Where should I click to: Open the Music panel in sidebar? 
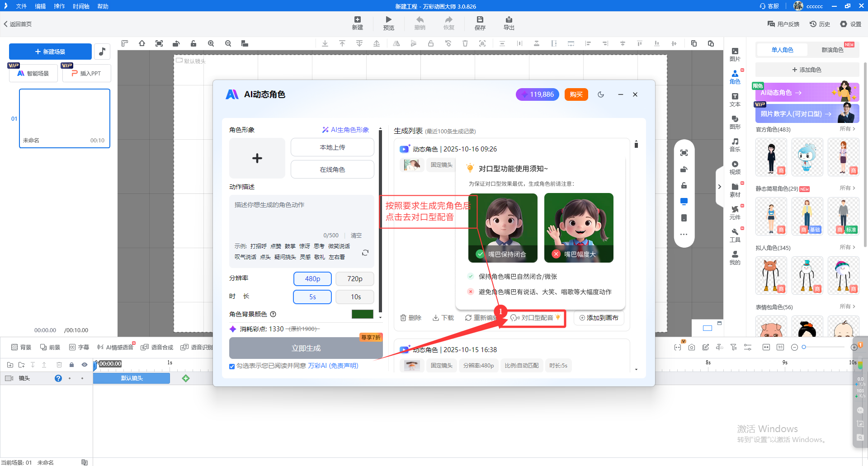coord(735,145)
